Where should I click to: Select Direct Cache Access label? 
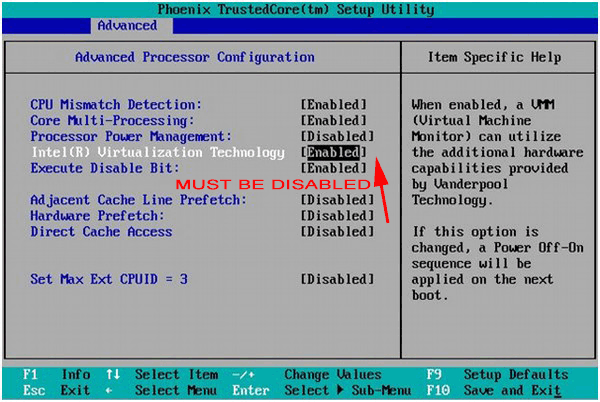(x=101, y=232)
